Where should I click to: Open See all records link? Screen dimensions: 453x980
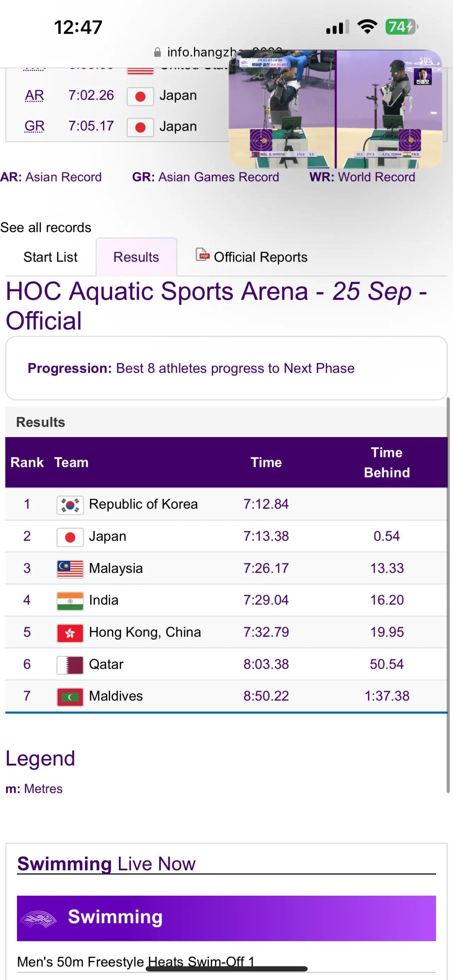click(x=46, y=228)
